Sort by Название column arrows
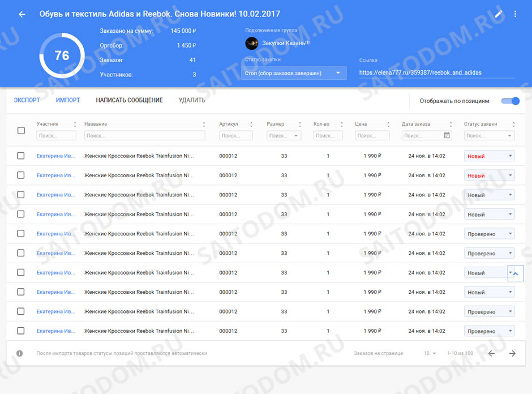 (204, 124)
